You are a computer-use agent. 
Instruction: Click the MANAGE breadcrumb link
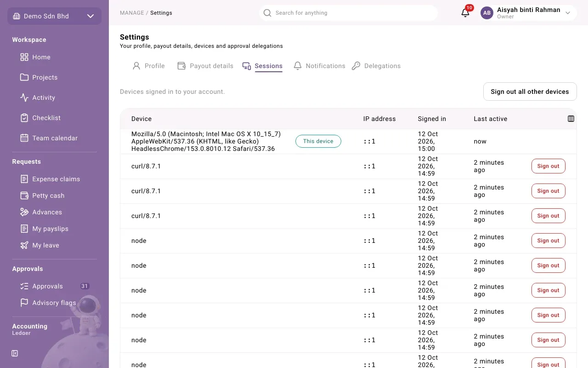point(132,13)
